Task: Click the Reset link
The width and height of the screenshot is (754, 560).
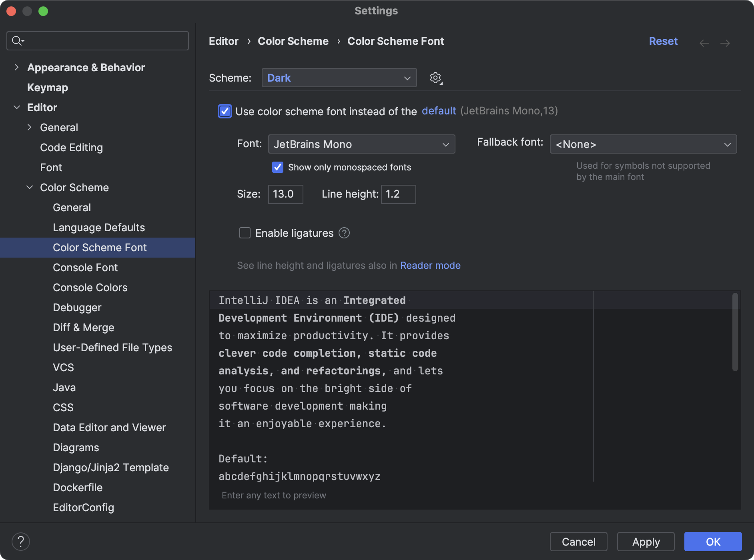Action: (663, 41)
